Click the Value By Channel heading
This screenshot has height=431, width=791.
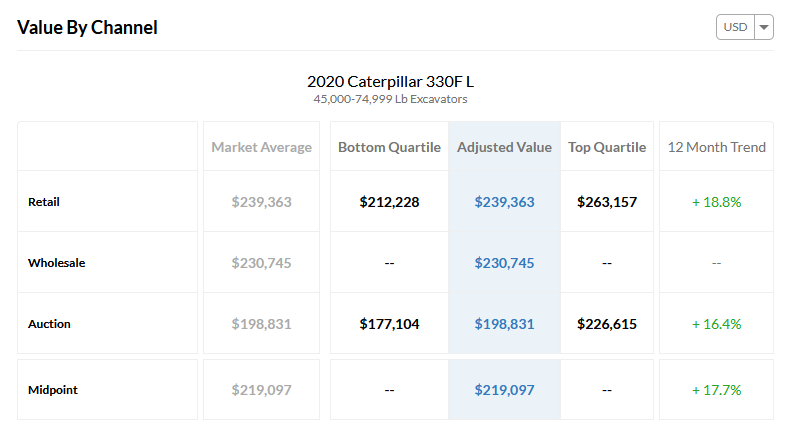87,27
